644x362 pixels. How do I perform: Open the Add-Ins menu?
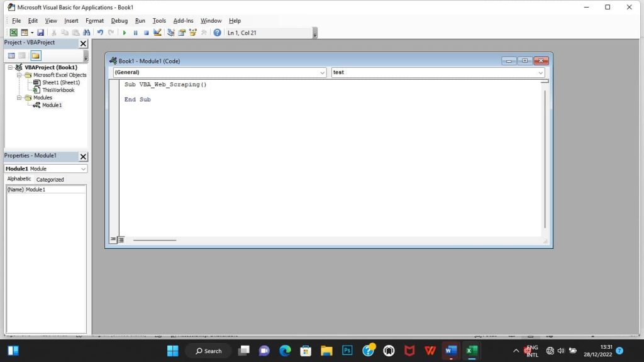point(183,21)
